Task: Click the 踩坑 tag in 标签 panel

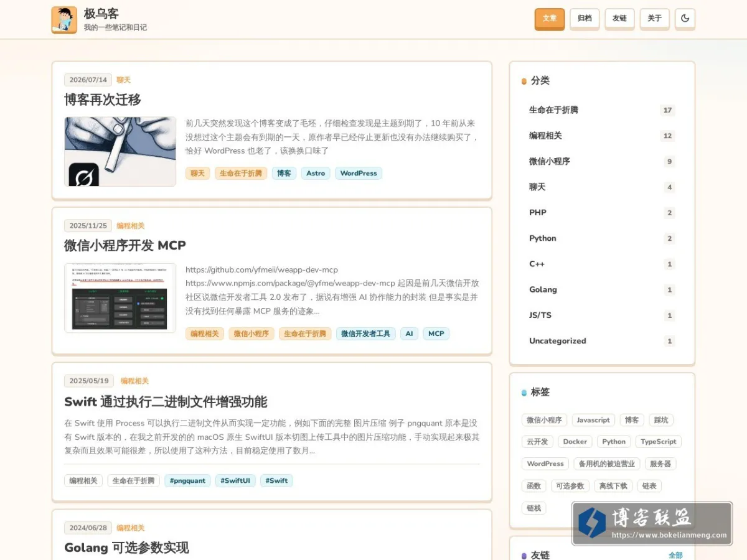Action: (661, 420)
